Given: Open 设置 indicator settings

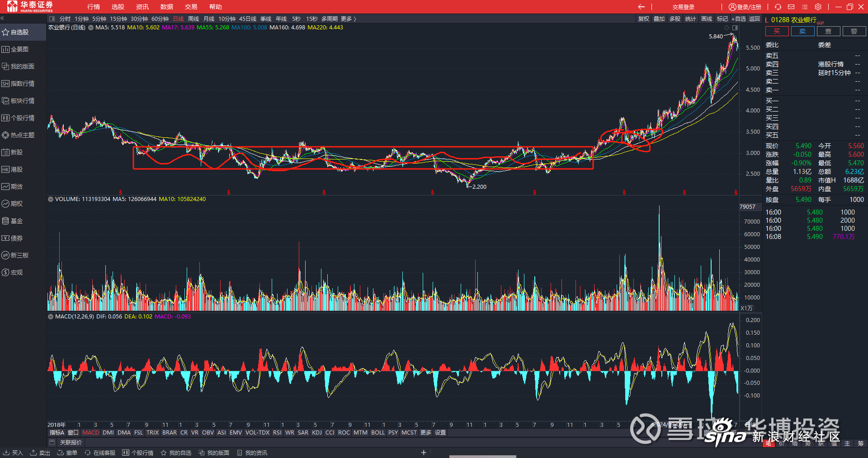Looking at the screenshot, I should (x=440, y=433).
